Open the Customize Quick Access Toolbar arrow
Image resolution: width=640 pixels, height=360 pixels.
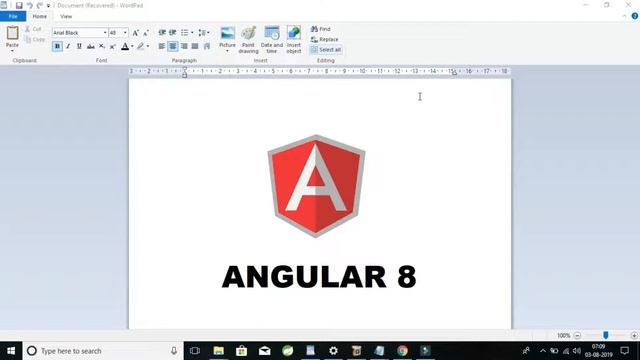click(x=48, y=6)
